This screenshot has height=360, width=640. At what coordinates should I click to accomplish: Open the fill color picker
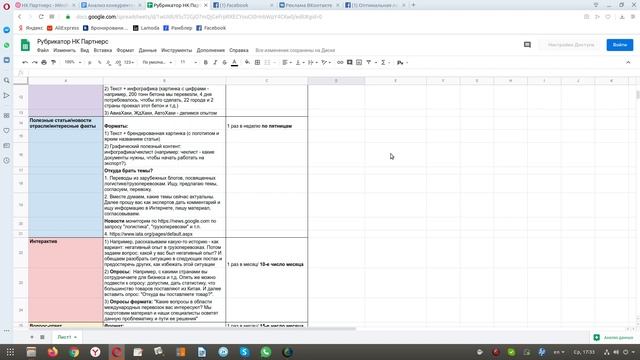point(247,62)
